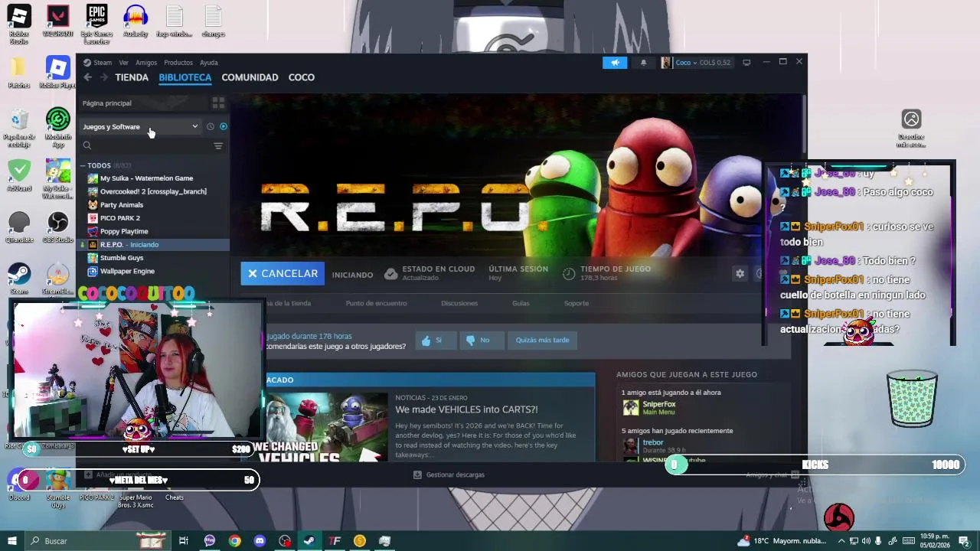Open Audacity desktop icon
The image size is (980, 551).
coord(136,21)
